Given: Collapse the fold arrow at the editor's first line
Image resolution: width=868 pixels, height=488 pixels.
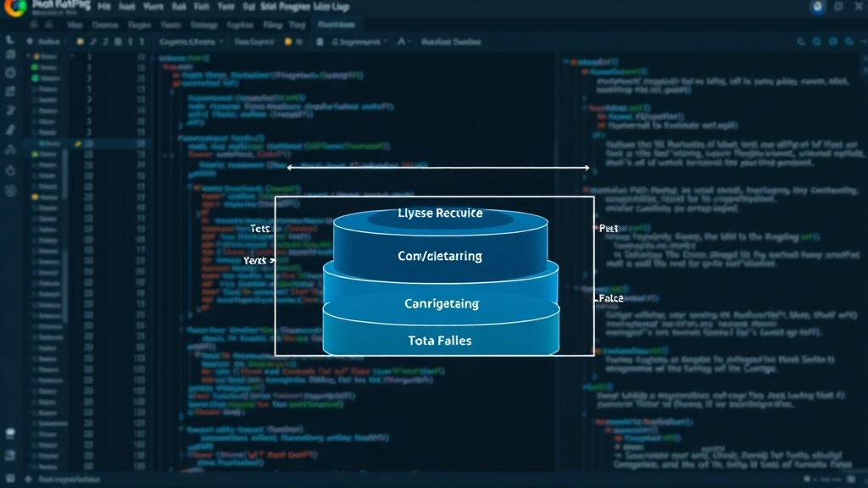Looking at the screenshot, I should point(153,58).
